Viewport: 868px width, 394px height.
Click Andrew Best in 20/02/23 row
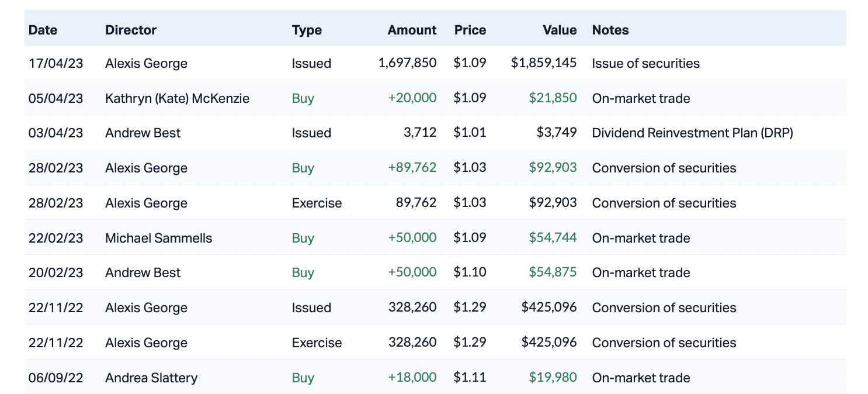click(x=143, y=272)
